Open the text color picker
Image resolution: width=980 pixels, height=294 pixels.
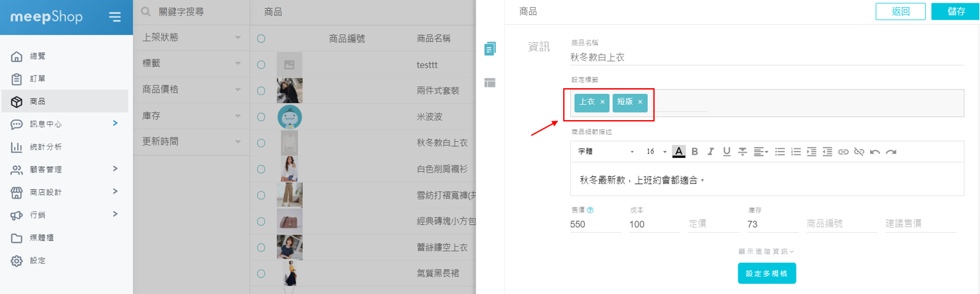coord(679,151)
